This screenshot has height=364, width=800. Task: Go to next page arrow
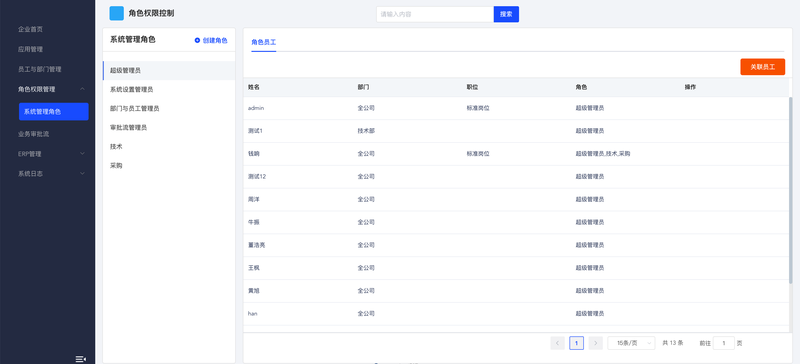point(595,343)
